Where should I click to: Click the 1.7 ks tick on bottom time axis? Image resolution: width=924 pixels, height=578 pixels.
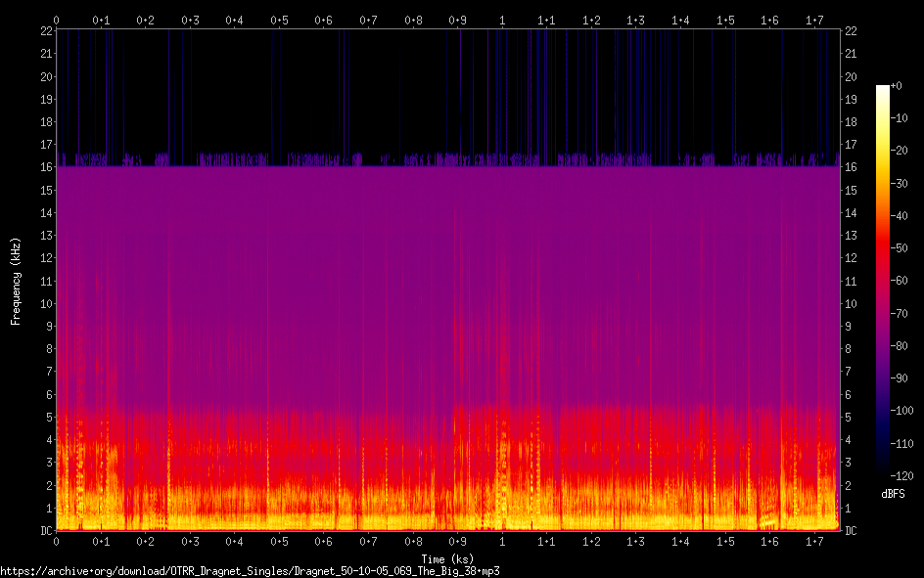click(x=814, y=541)
